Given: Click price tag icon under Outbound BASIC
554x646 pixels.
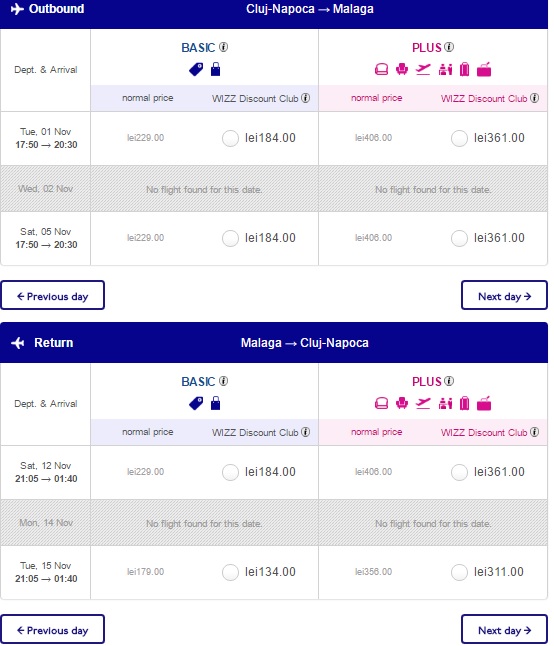Looking at the screenshot, I should 196,70.
